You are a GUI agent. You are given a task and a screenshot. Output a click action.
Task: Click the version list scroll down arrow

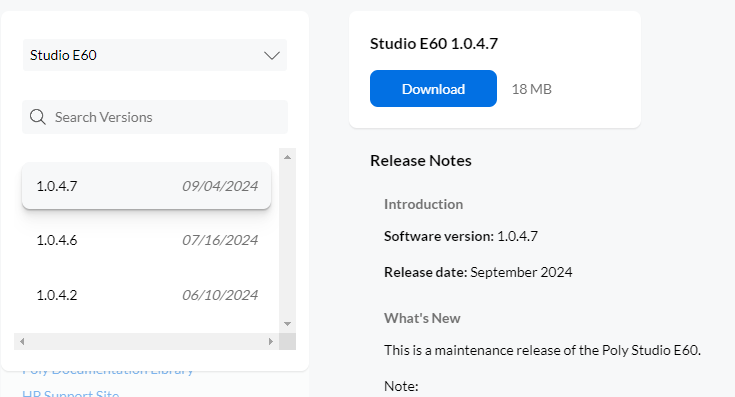(x=287, y=324)
